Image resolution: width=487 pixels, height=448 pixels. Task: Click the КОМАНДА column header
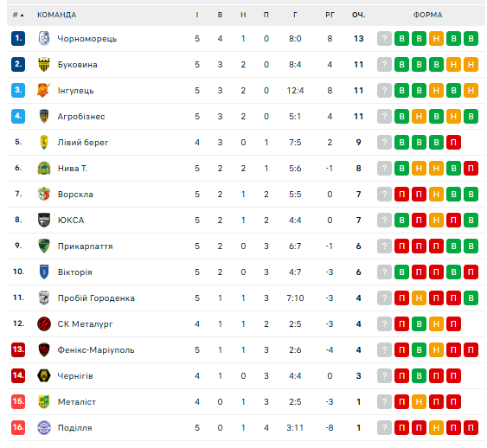click(x=56, y=15)
